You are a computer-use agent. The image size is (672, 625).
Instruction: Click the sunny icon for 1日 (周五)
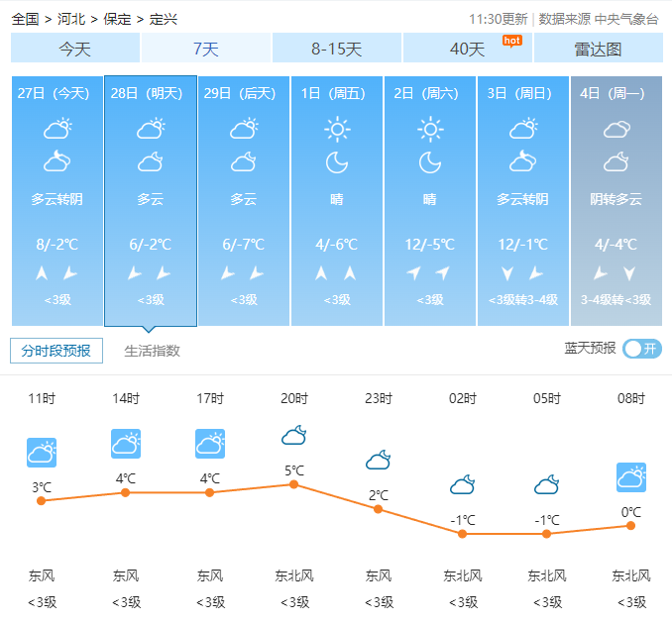coord(337,129)
